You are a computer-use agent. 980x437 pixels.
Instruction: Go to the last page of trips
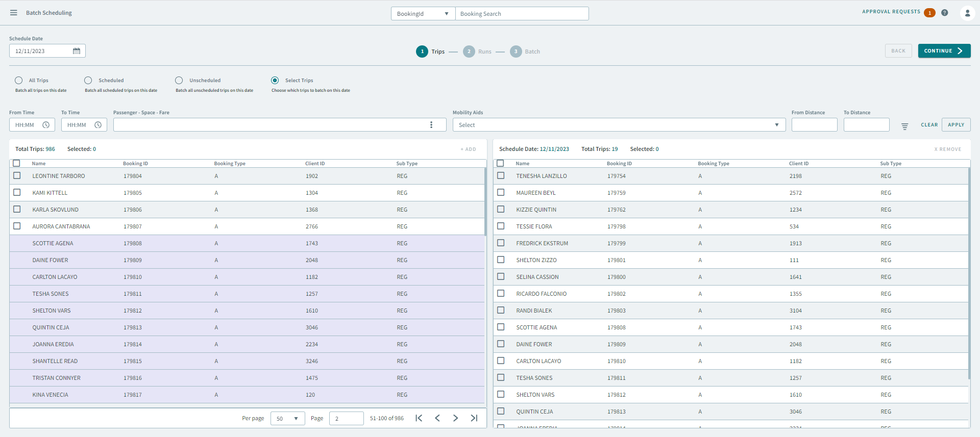[x=474, y=418]
